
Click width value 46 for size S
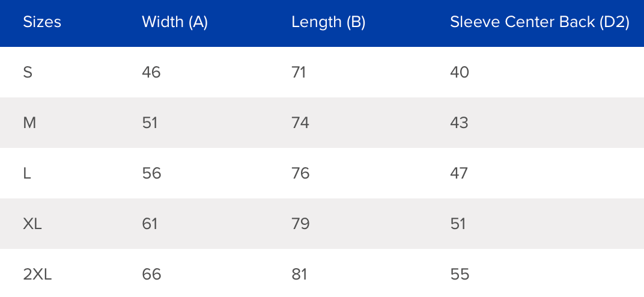[x=151, y=72]
